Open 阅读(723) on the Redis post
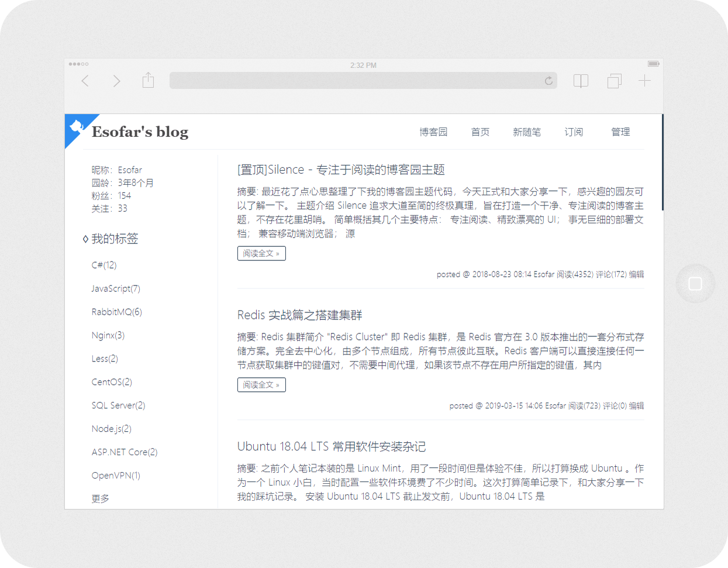This screenshot has width=728, height=568. point(584,406)
